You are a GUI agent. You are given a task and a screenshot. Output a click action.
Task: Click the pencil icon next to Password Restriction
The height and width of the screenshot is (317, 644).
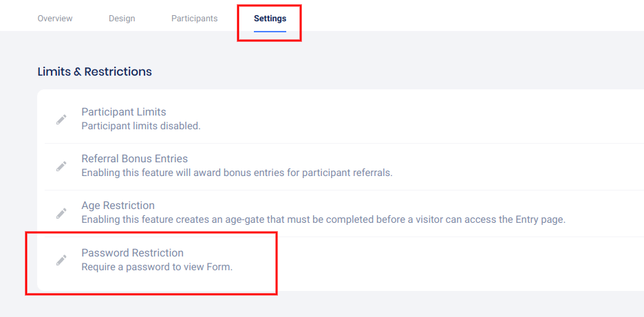click(61, 260)
